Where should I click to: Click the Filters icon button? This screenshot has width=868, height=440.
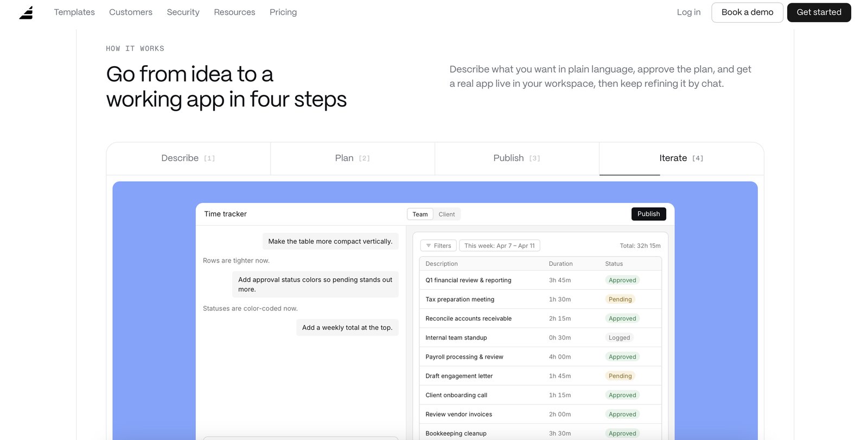tap(438, 246)
